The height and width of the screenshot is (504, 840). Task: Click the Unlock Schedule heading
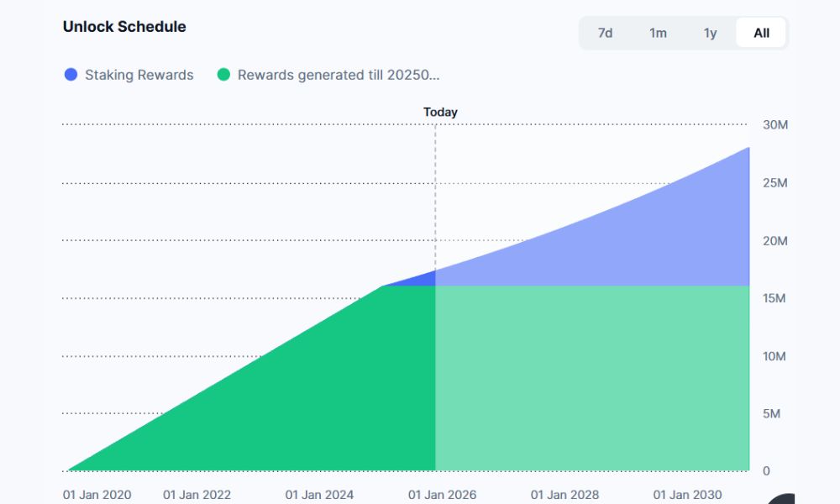coord(124,26)
